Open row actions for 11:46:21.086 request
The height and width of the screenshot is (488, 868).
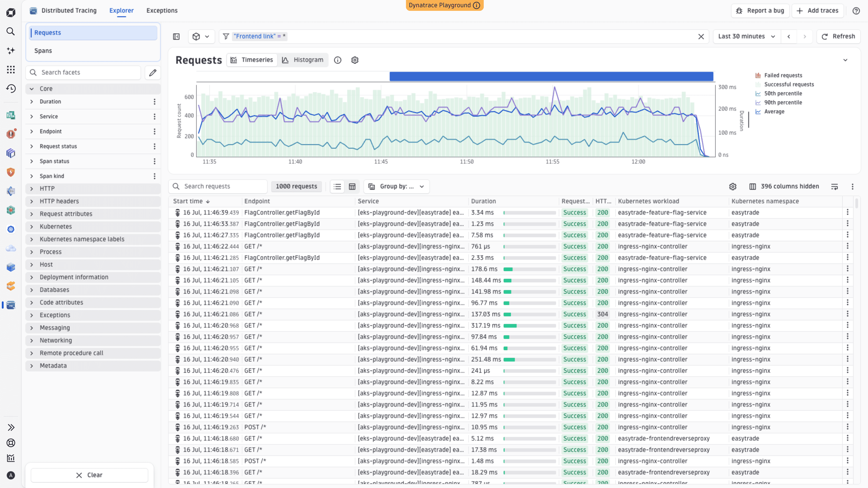pos(847,314)
